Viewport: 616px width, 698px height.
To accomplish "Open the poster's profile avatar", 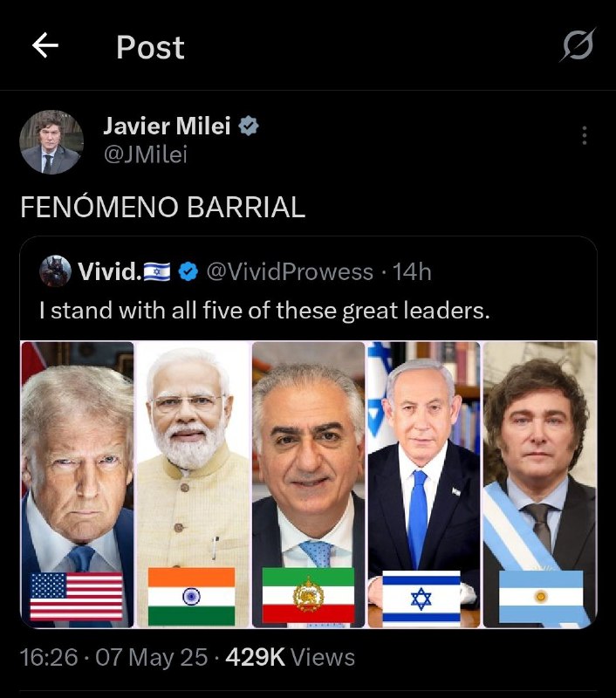I will click(51, 142).
